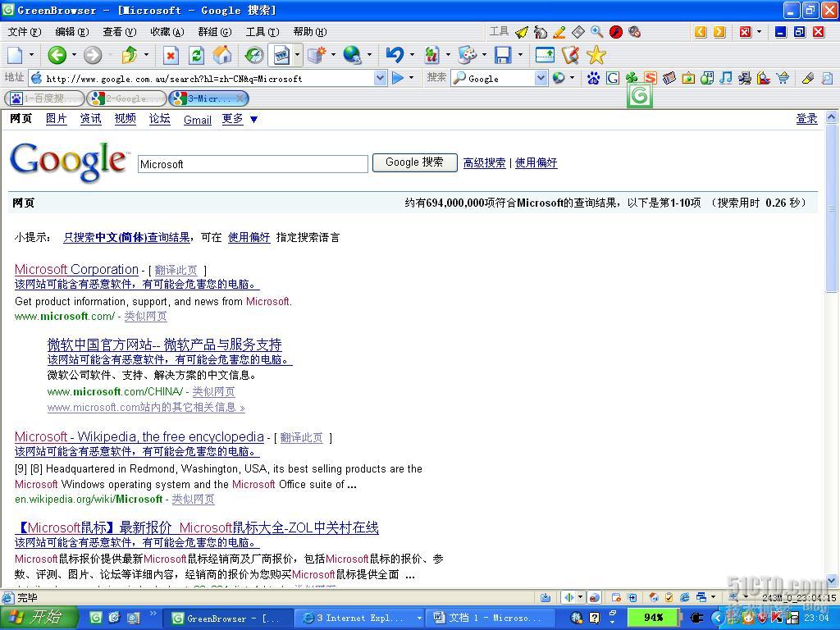The width and height of the screenshot is (840, 630).
Task: Click the green 94% battery indicator
Action: click(654, 618)
